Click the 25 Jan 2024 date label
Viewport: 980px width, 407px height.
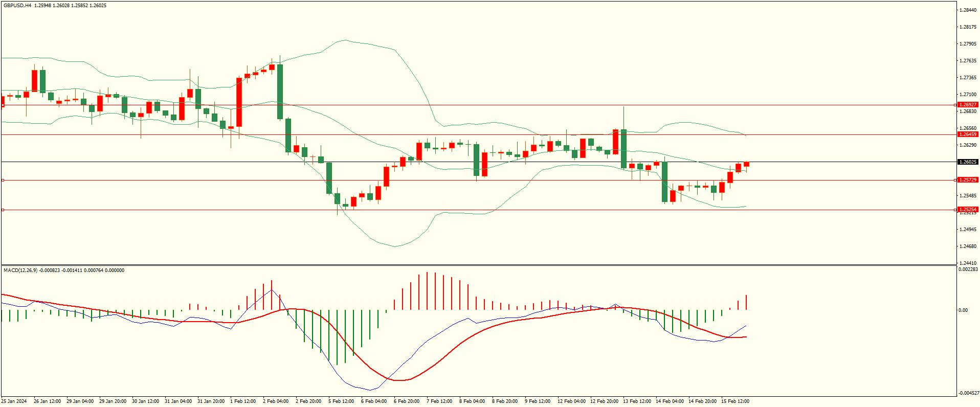(14, 401)
